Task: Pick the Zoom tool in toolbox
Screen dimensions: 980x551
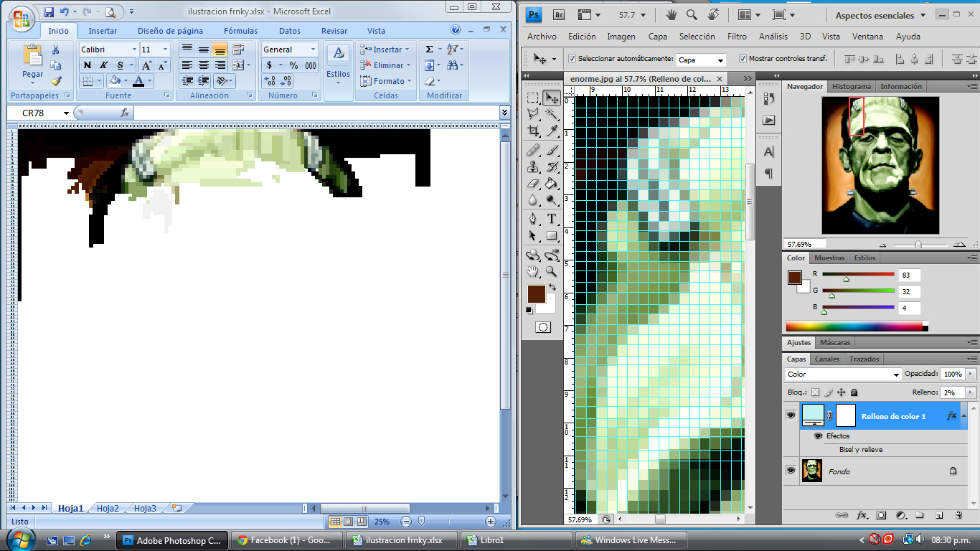Action: pyautogui.click(x=552, y=271)
